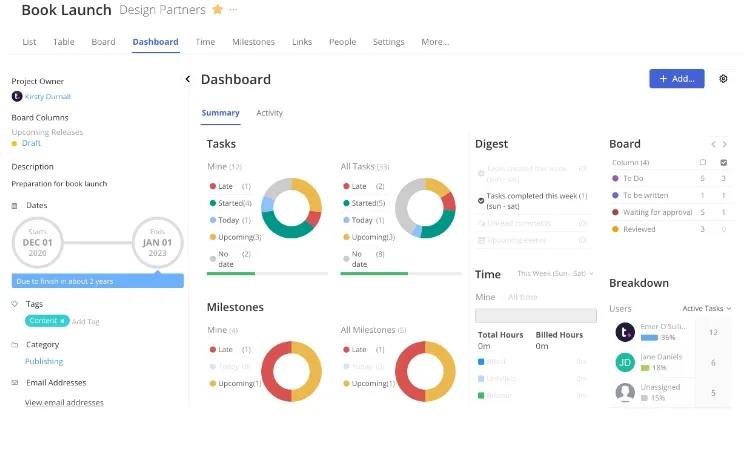Switch to the Table view tab

click(x=64, y=42)
